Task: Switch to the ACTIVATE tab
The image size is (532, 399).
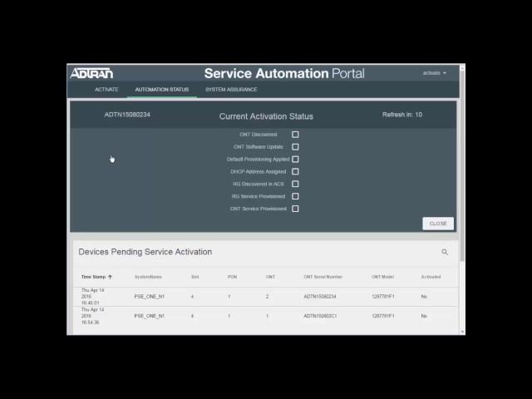Action: point(106,90)
